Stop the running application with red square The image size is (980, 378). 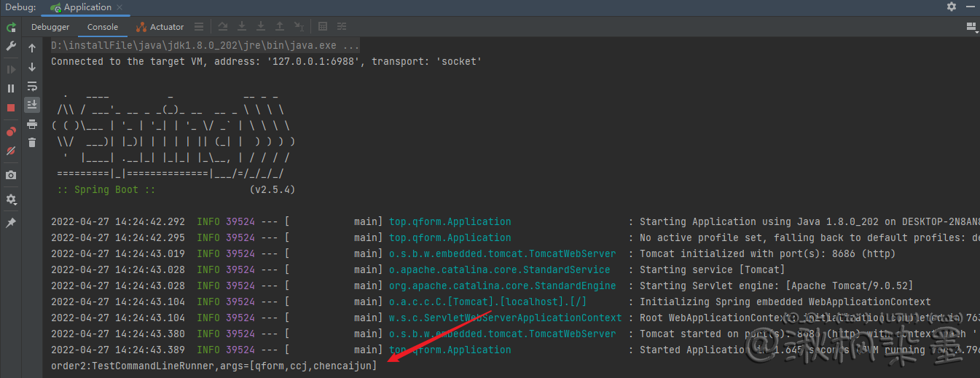(x=11, y=108)
